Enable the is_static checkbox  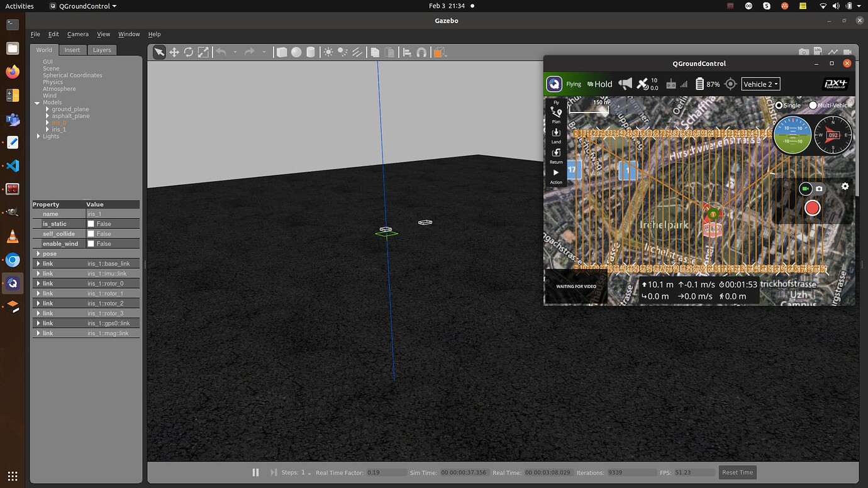(91, 224)
